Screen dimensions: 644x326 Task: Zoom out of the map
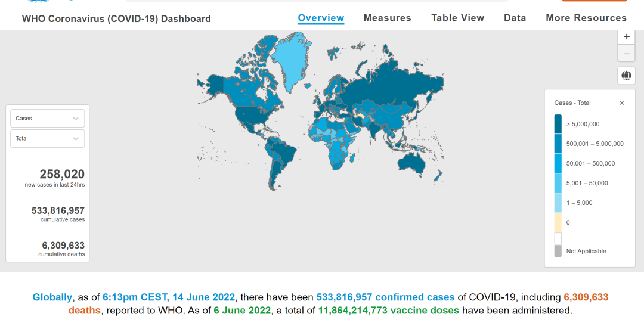tap(626, 54)
